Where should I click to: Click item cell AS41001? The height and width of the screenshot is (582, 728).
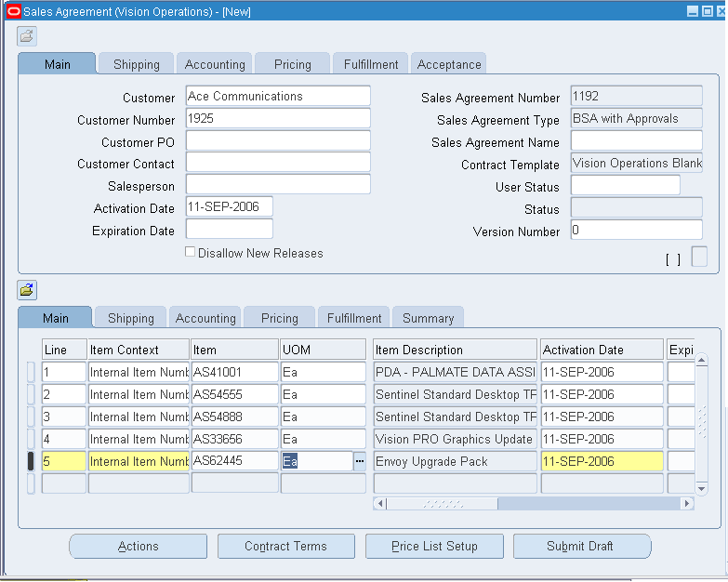(235, 372)
